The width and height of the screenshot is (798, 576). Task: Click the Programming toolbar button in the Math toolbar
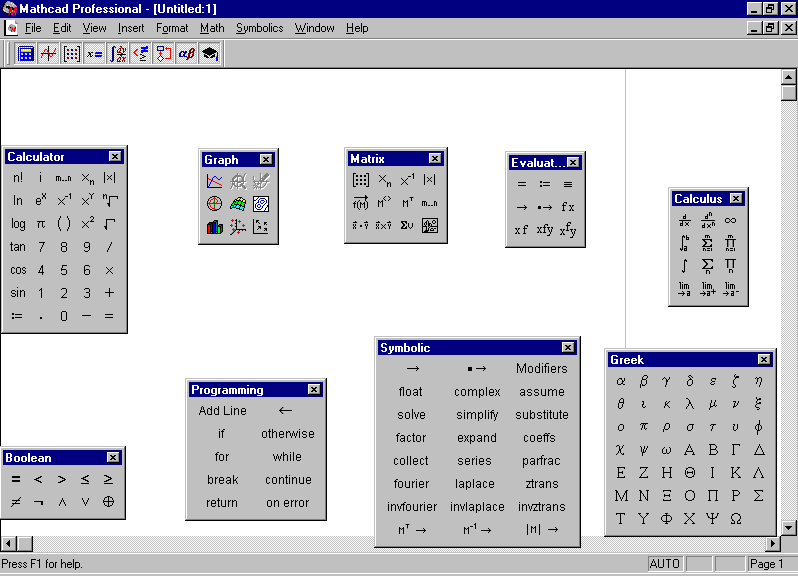[x=163, y=53]
